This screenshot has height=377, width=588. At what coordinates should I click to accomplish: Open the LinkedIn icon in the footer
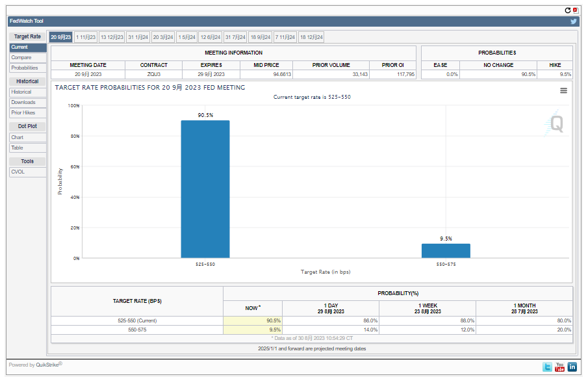point(572,367)
